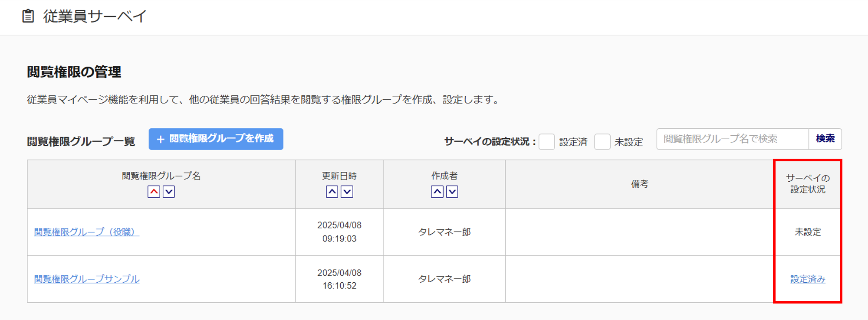Open the 閲覧権限グループ（役職） link
868x320 pixels.
[87, 232]
